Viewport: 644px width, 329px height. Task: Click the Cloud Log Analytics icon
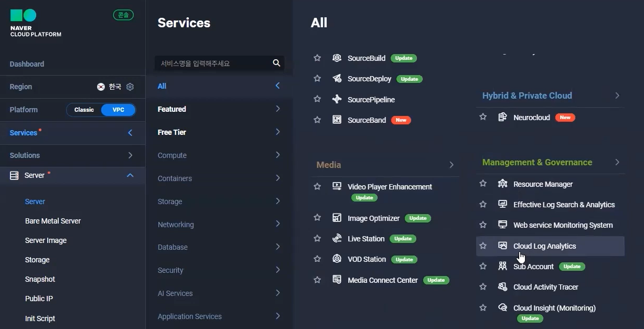tap(502, 246)
